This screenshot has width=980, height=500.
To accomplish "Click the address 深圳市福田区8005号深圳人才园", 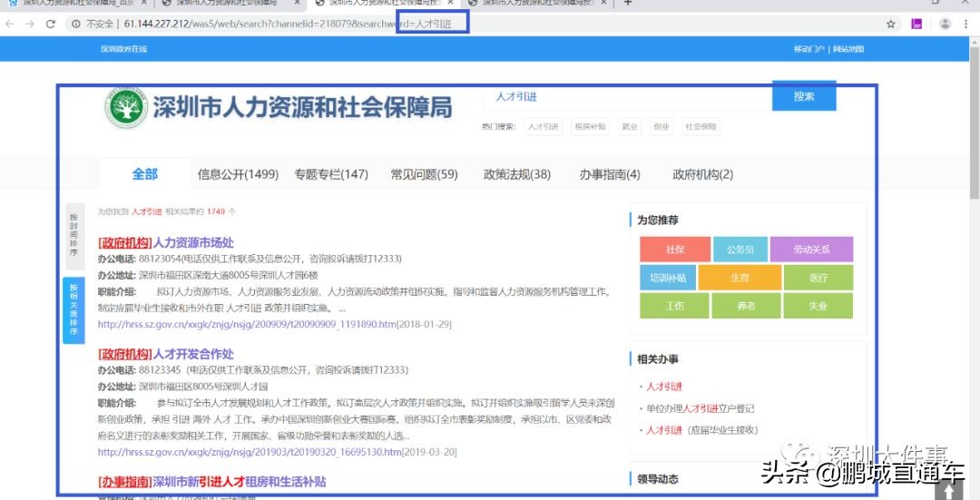I will [x=203, y=387].
